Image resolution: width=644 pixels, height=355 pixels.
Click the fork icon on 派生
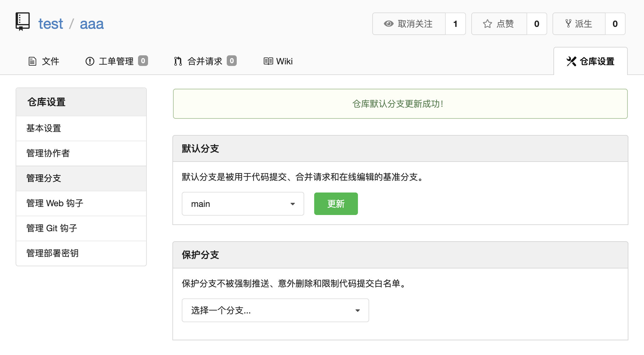(568, 23)
